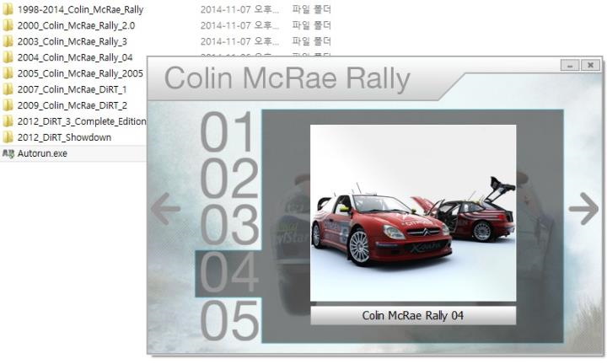This screenshot has width=607, height=364.
Task: Click file type of 1998-2014_Colin_McRae_Rally row
Action: click(312, 9)
